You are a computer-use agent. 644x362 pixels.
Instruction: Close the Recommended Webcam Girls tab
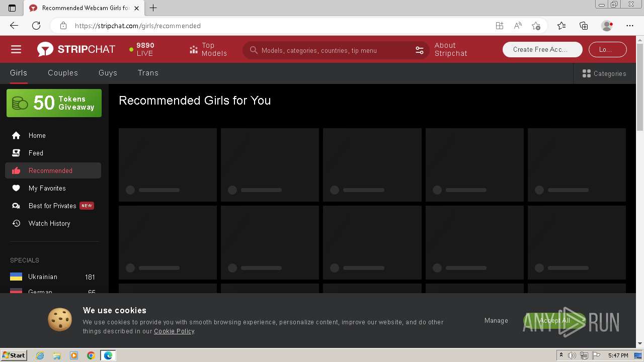point(136,8)
